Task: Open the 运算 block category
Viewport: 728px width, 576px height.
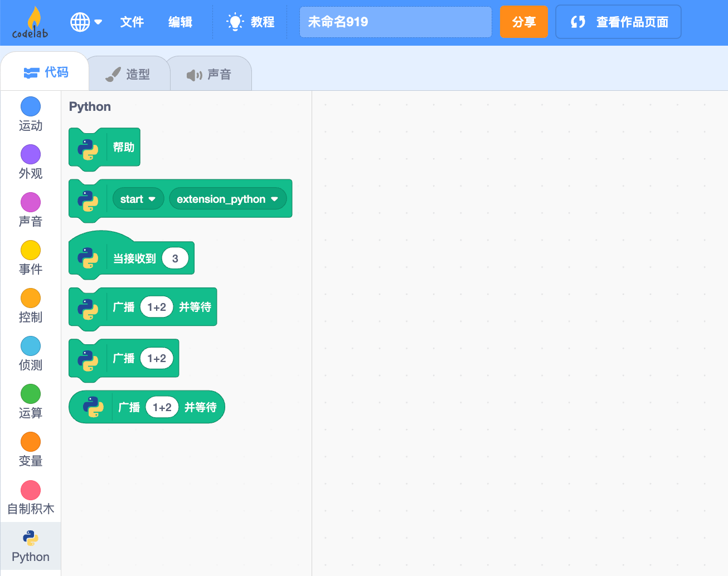Action: tap(31, 402)
